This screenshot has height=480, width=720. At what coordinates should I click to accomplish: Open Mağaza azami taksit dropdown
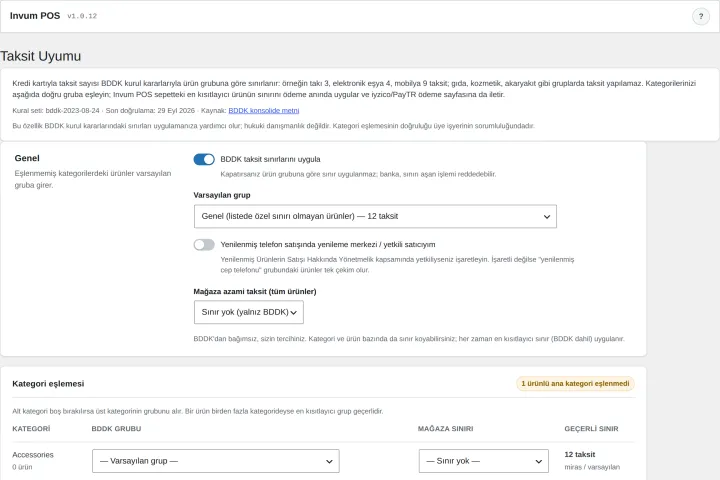[248, 312]
